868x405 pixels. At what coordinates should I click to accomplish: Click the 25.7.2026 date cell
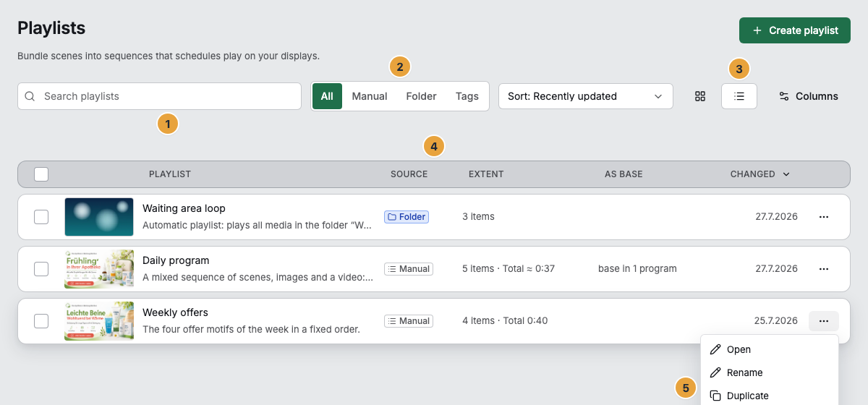(776, 321)
